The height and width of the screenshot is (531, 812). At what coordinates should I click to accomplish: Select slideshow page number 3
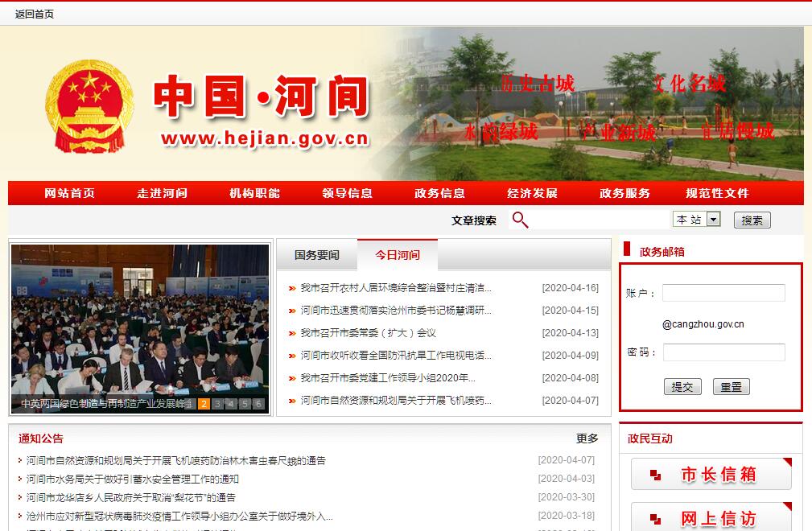[218, 404]
